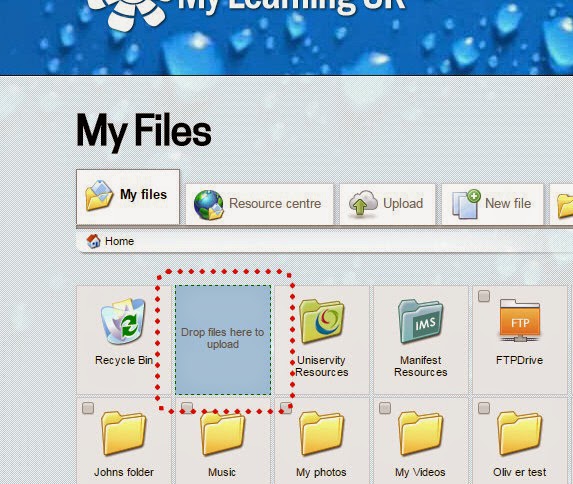Click the New file button

(x=492, y=204)
